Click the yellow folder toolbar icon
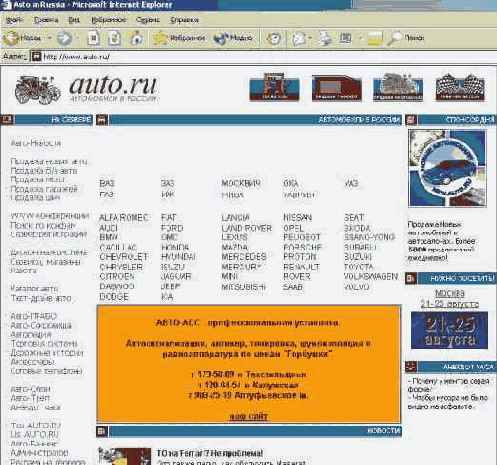Image resolution: width=497 pixels, height=465 pixels. point(375,38)
